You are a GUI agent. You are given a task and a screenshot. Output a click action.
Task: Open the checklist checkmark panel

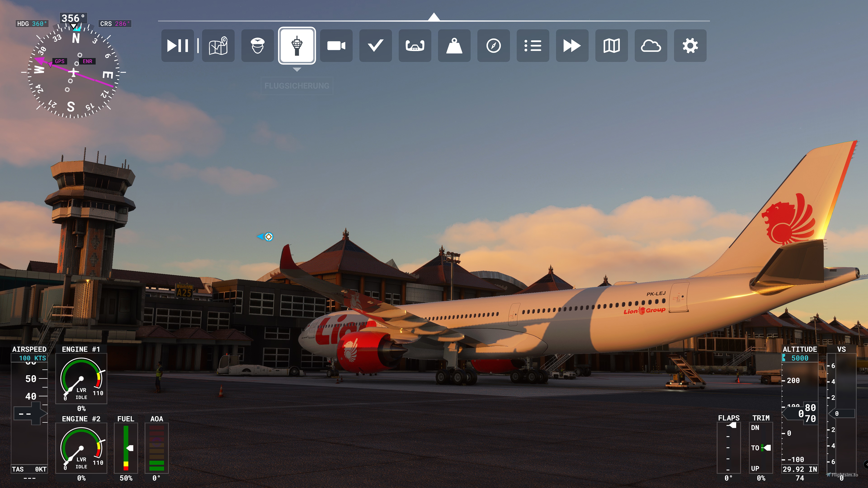[x=375, y=45]
